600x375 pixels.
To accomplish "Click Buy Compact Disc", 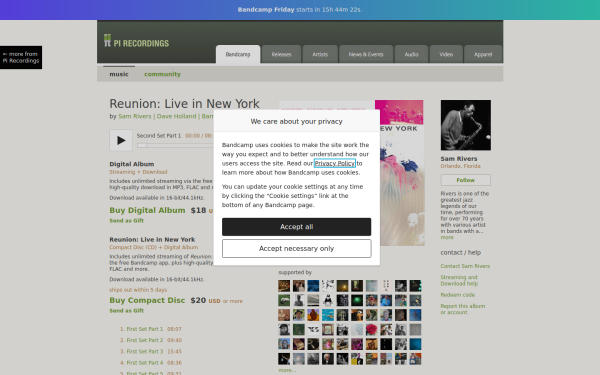I will click(147, 300).
